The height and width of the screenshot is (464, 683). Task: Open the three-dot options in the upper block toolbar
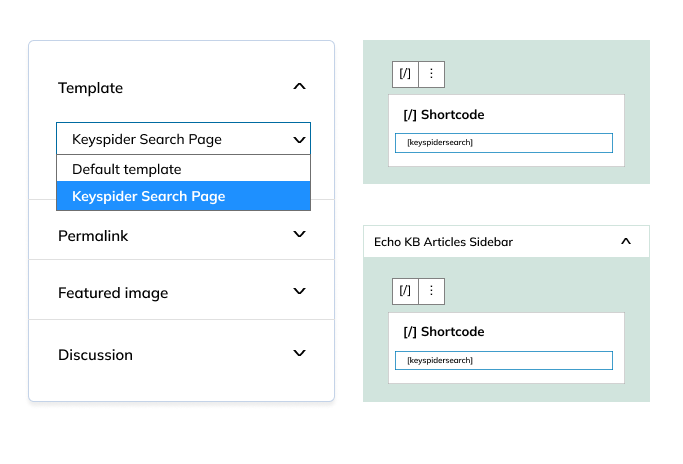tap(431, 74)
